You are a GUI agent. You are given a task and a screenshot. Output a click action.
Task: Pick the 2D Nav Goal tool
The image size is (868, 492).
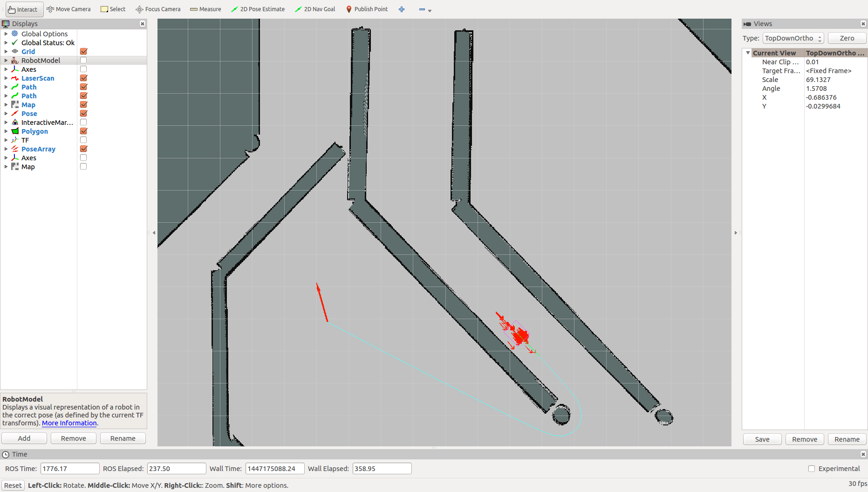[315, 9]
